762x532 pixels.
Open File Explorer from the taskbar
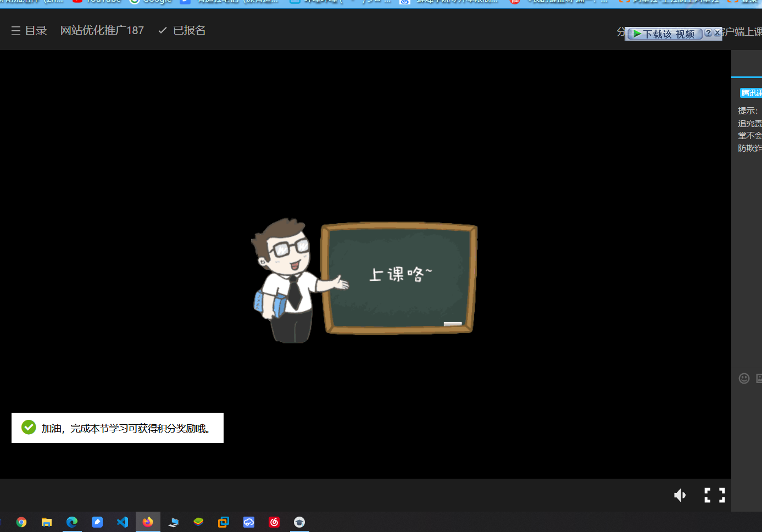coord(47,522)
